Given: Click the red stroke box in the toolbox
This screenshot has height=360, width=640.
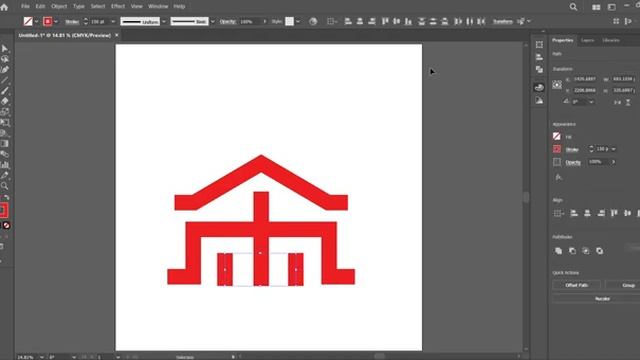Looking at the screenshot, I should click(3, 211).
